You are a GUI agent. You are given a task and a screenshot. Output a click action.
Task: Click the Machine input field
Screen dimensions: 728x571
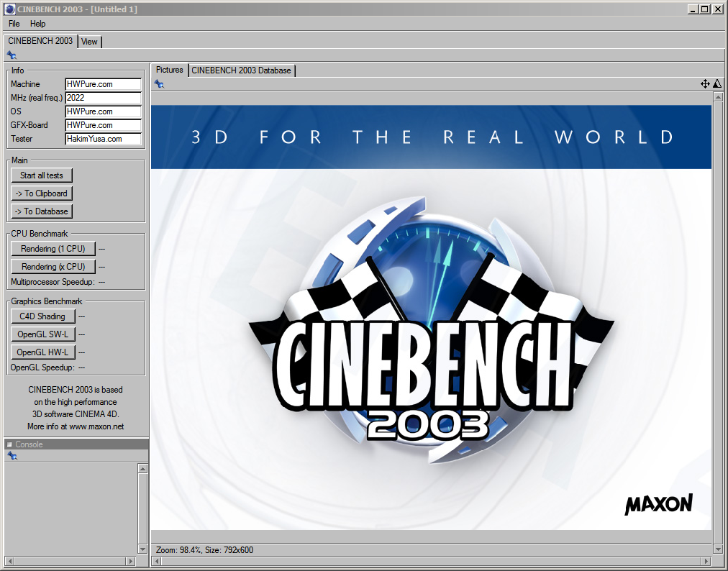(103, 84)
